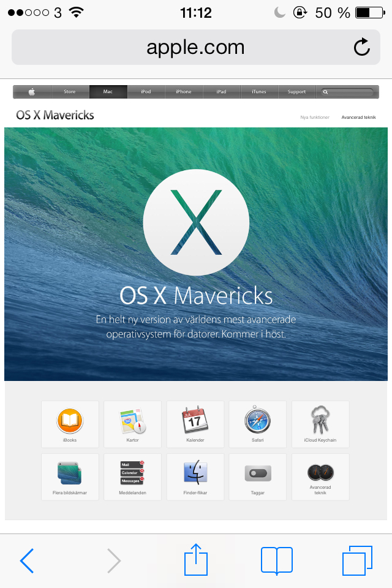Open the Bookmarks book icon
The image size is (392, 588).
[x=276, y=560]
